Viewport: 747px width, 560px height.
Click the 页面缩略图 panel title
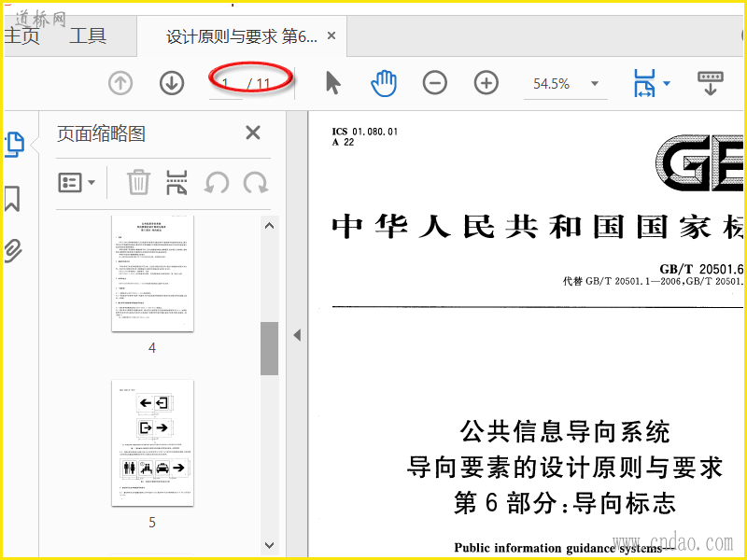tap(101, 133)
